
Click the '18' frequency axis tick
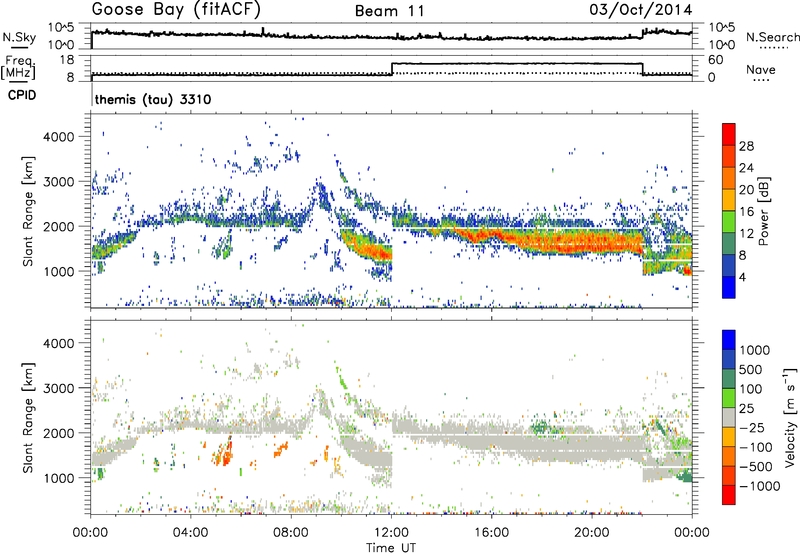pos(66,60)
